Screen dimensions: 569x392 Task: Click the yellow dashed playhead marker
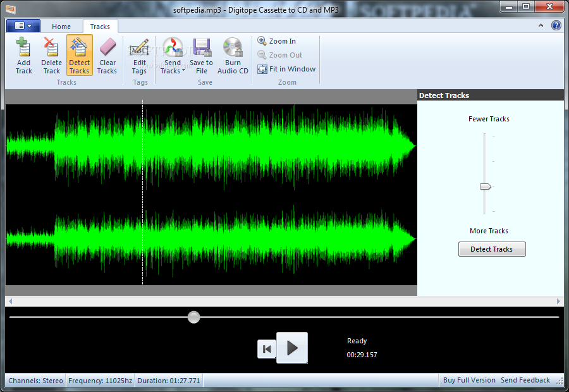[143, 192]
